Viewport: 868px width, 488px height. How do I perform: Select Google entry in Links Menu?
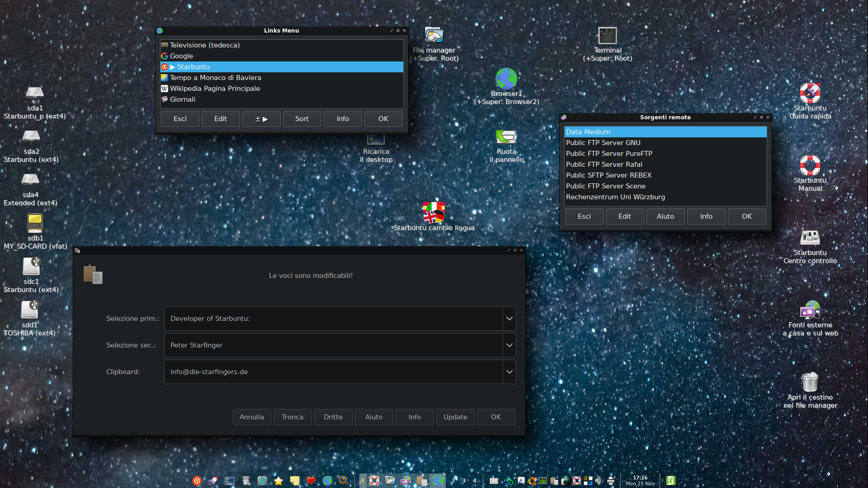282,56
